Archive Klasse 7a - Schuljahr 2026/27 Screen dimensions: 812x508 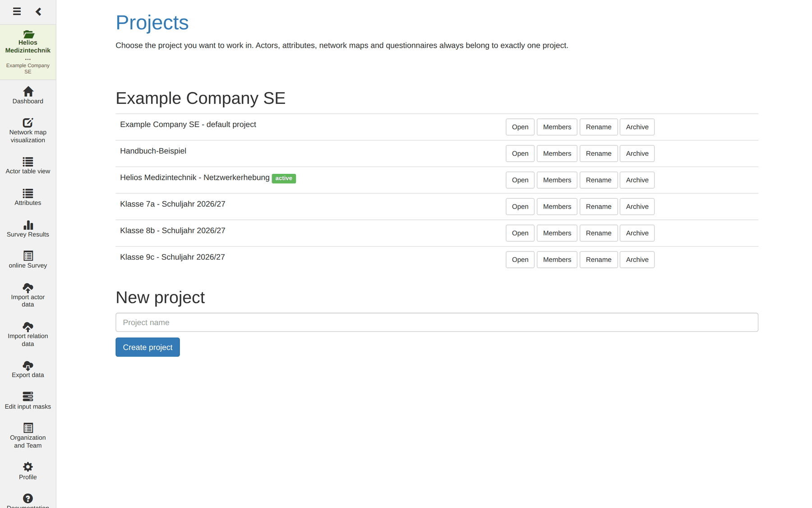637,207
